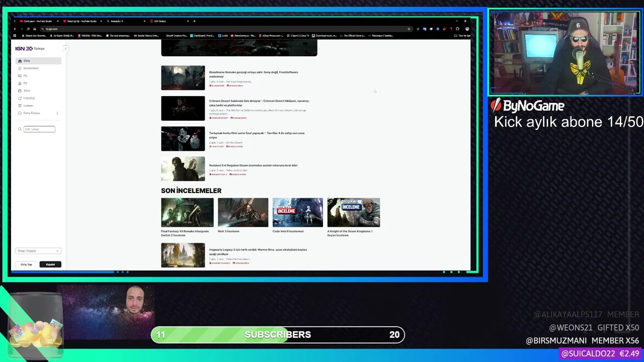Viewport: 644px width, 362px height.
Task: Open the Bölge Değiştir region dropdown
Action: coord(38,251)
